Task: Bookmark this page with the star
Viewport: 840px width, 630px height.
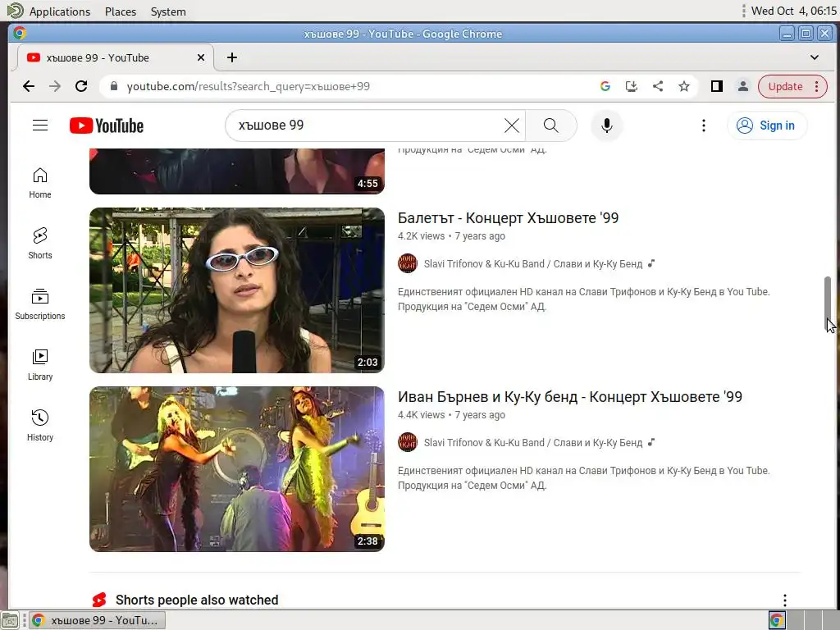Action: tap(684, 86)
